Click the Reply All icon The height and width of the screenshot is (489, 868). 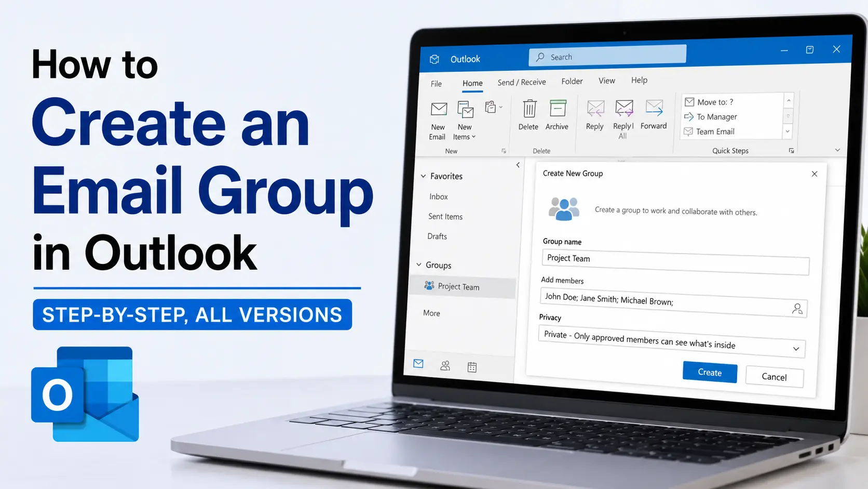point(624,108)
